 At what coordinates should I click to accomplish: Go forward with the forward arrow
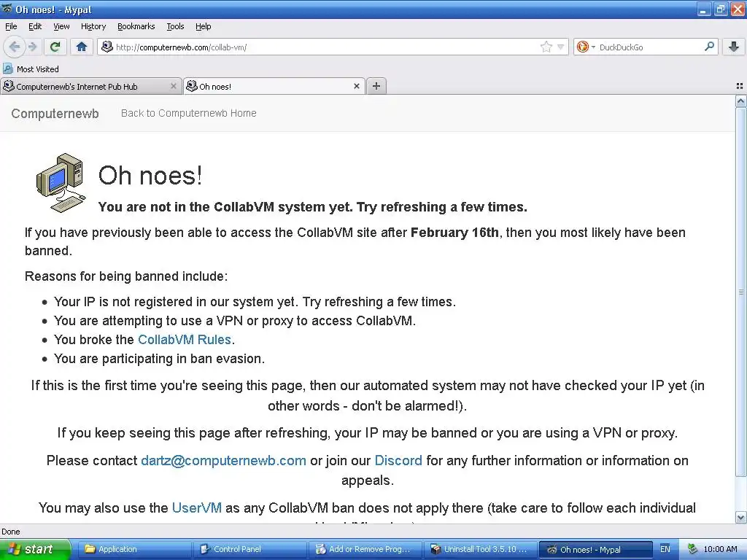(x=32, y=47)
